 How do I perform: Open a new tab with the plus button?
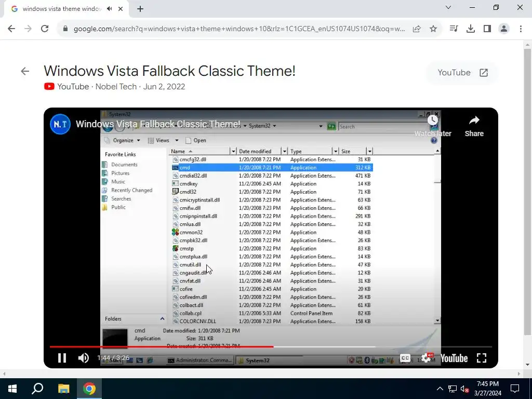(x=140, y=9)
